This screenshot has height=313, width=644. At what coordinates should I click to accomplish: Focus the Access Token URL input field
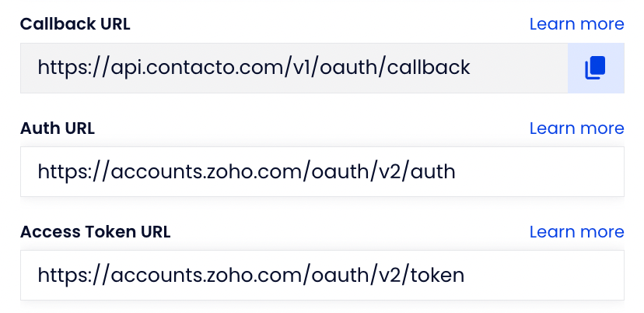pos(322,275)
